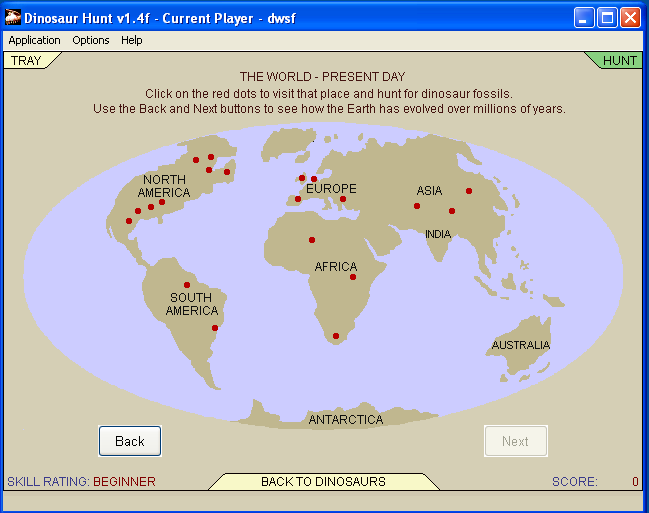649x513 pixels.
Task: Pick the easternmost red dot in Asia
Action: 469,191
